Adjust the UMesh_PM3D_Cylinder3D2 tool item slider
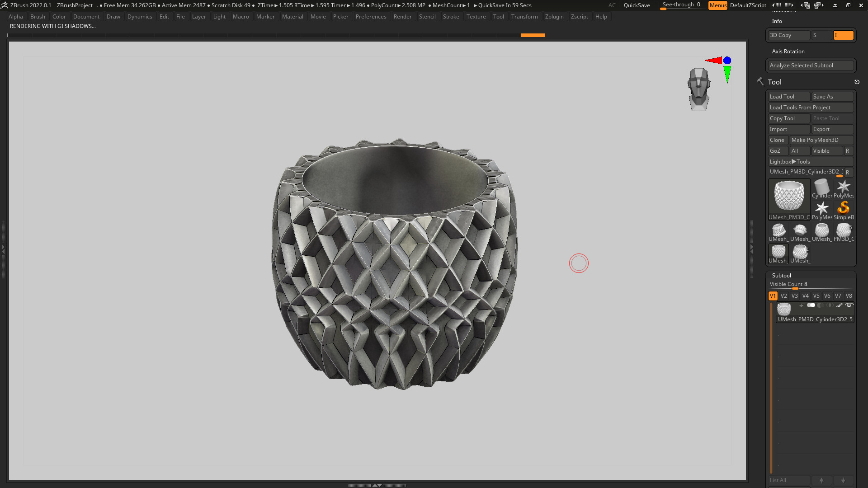This screenshot has height=488, width=868. point(806,172)
